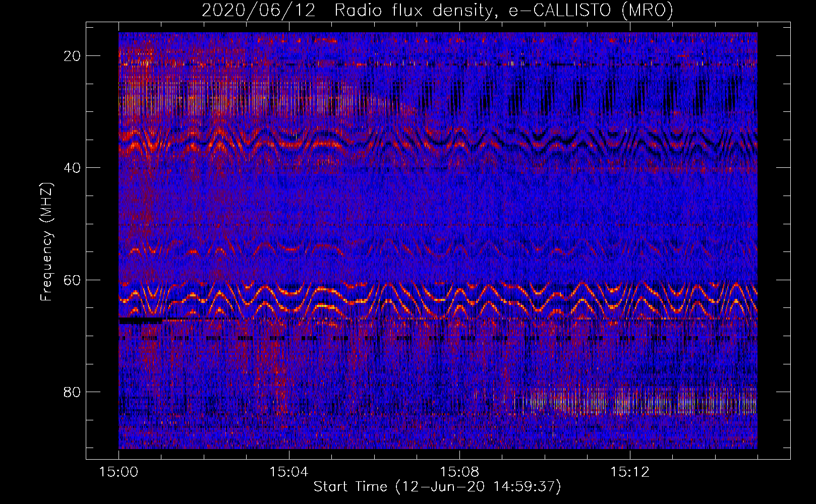The width and height of the screenshot is (816, 504).
Task: Click the '15:08' time tick label
Action: click(x=459, y=472)
